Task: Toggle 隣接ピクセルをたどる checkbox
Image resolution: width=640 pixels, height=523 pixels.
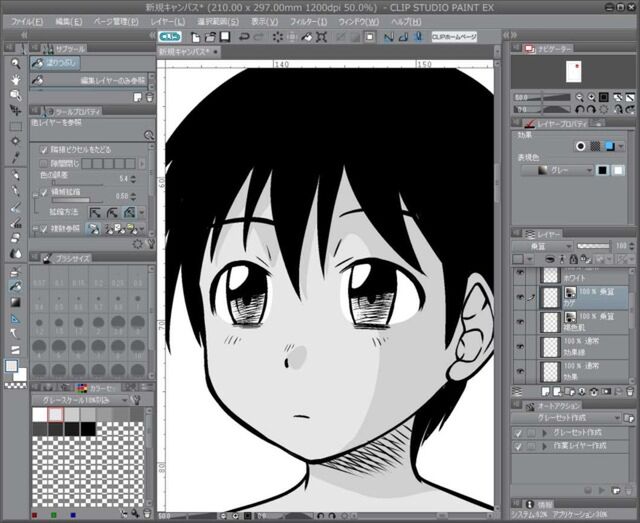Action: pos(43,149)
